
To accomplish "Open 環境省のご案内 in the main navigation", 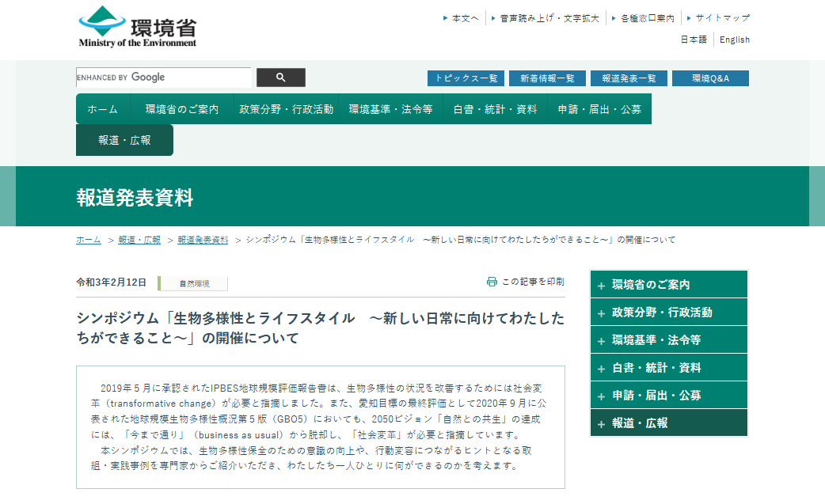I will (x=181, y=109).
